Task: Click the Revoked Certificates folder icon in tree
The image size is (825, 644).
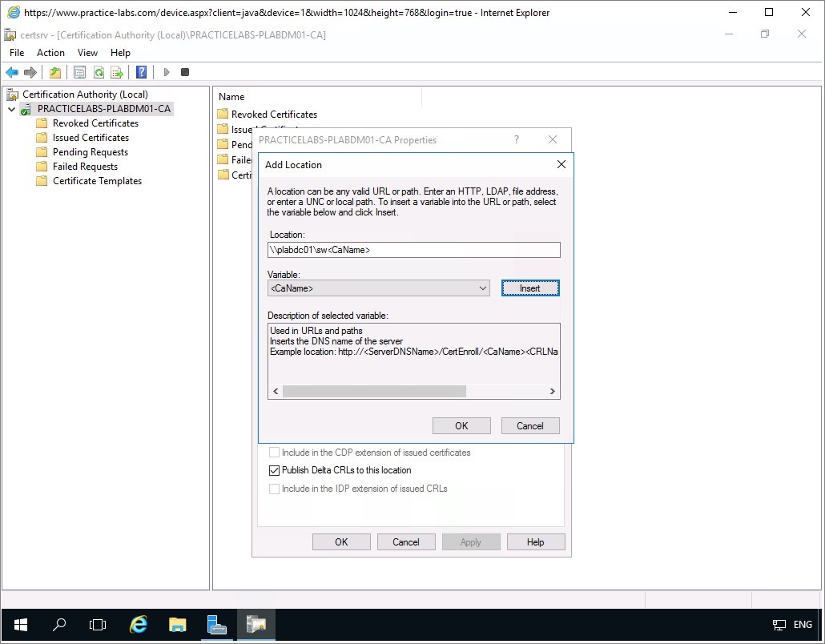Action: 42,123
